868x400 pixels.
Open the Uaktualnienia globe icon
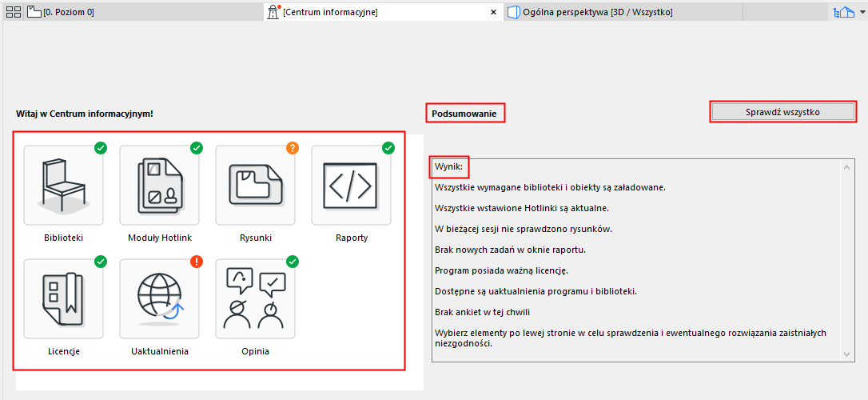pos(159,298)
